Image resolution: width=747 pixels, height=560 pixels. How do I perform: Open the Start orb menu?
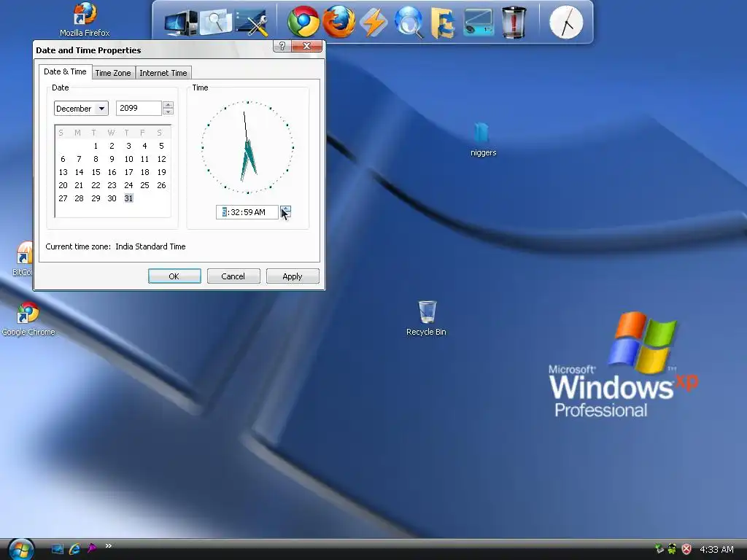(x=21, y=550)
